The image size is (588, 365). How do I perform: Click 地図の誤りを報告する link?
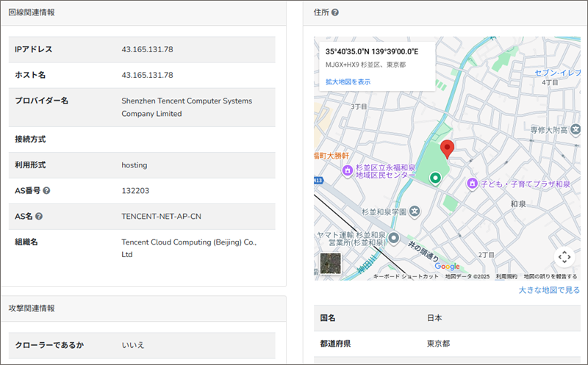pos(550,276)
